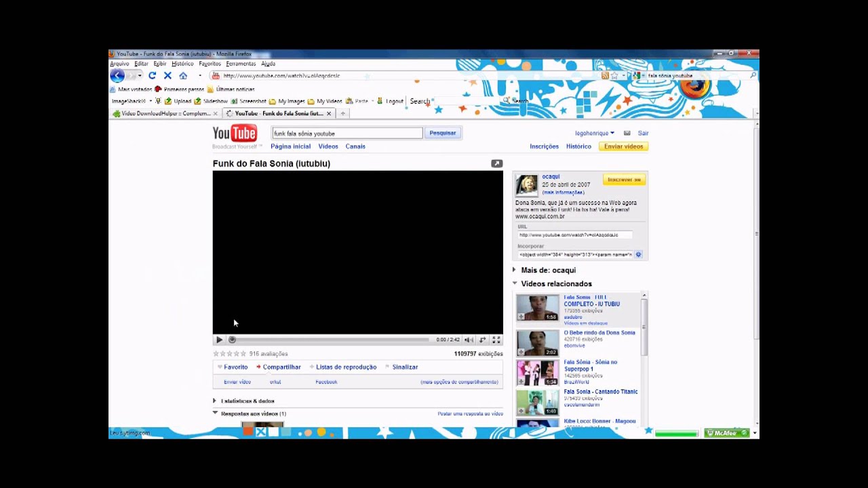Open the Exibir menu

(x=160, y=64)
